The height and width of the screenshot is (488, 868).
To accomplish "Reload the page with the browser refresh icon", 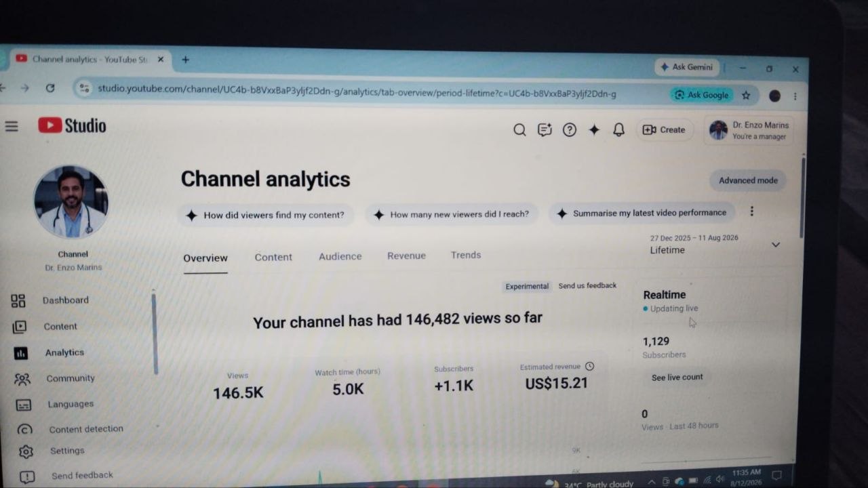I will pyautogui.click(x=50, y=88).
